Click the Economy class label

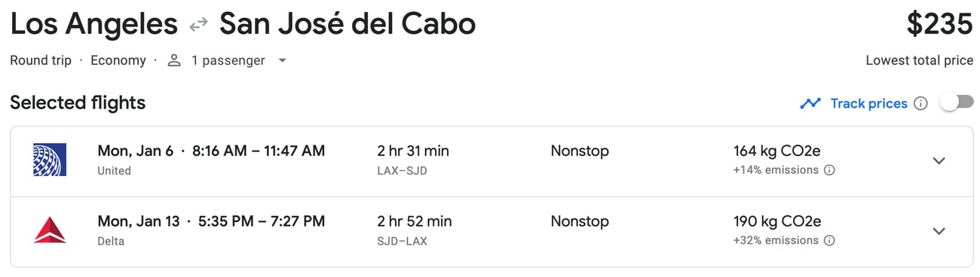[118, 60]
